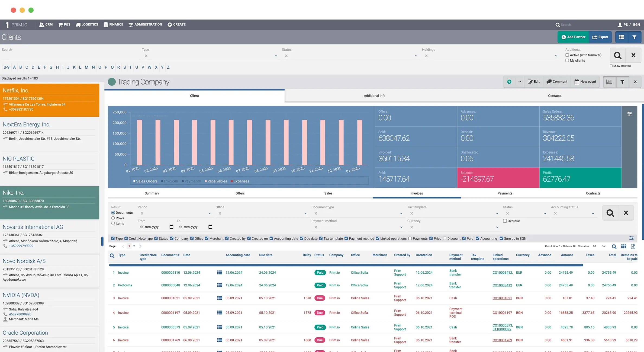Toggle the Credit Note type column checkbox
The width and height of the screenshot is (644, 352).
(126, 238)
